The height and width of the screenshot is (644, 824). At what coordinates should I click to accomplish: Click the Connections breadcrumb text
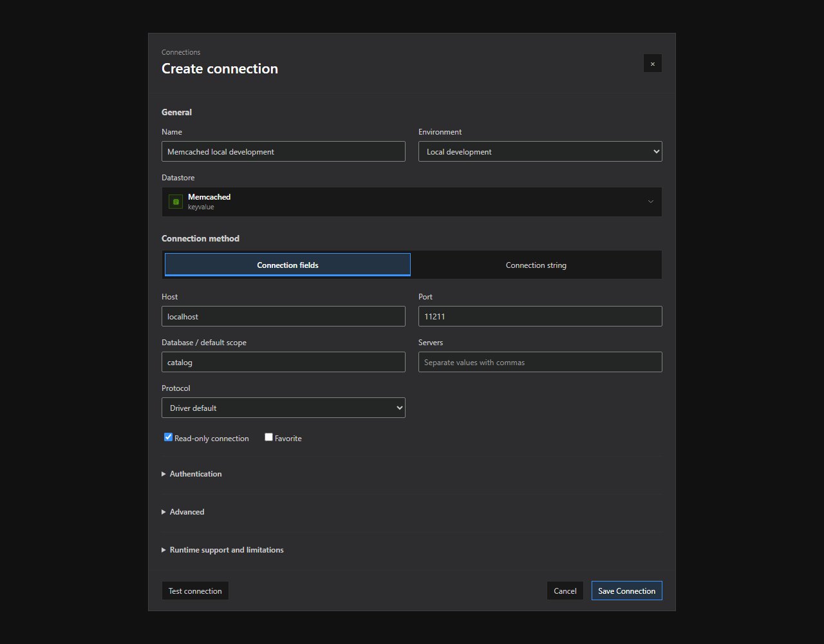181,52
